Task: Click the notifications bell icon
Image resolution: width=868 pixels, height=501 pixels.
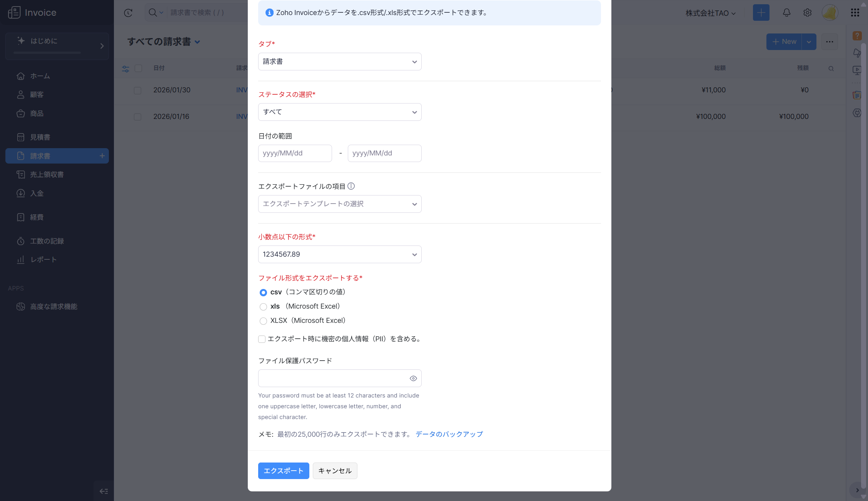Action: pyautogui.click(x=786, y=13)
